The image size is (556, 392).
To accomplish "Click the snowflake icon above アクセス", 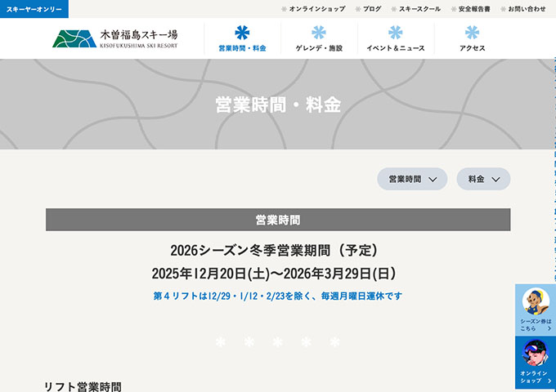I will point(472,33).
